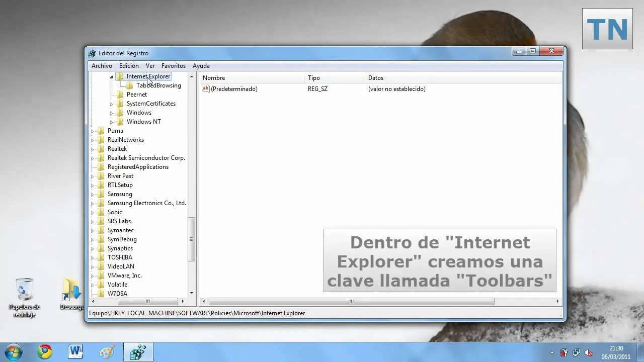Expand the Samsung key
Image resolution: width=644 pixels, height=362 pixels.
93,195
